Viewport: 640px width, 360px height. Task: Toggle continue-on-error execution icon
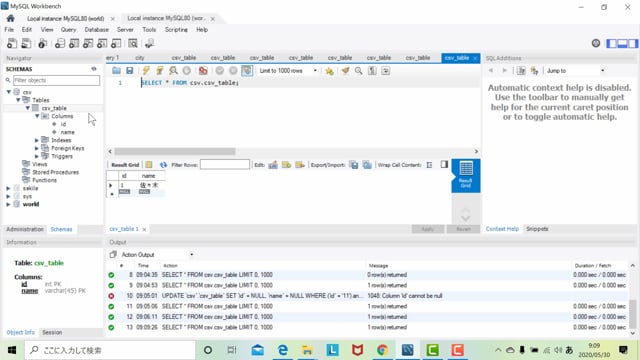tap(203, 71)
